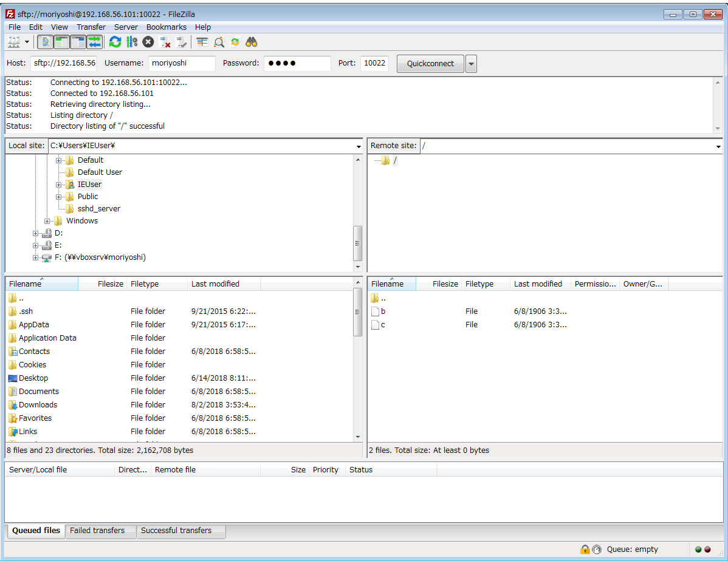Open the Bookmarks menu
Image resolution: width=728 pixels, height=561 pixels.
tap(167, 27)
